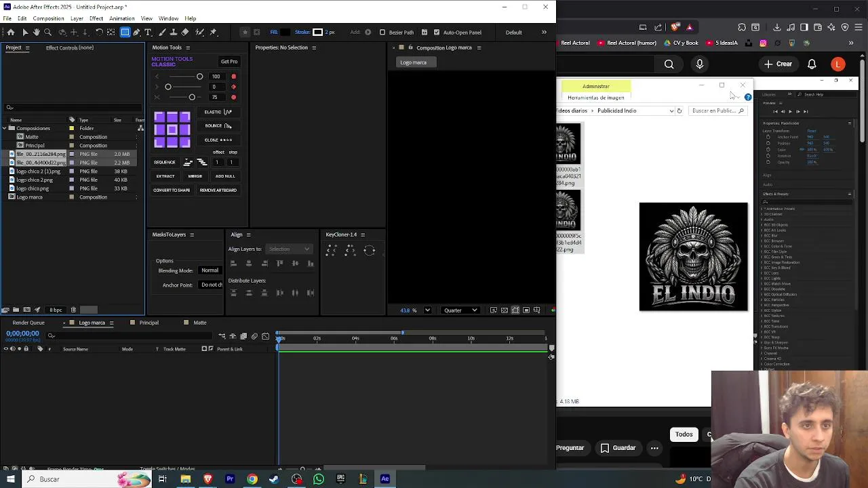
Task: Click the align horizontal center icon
Action: [249, 263]
